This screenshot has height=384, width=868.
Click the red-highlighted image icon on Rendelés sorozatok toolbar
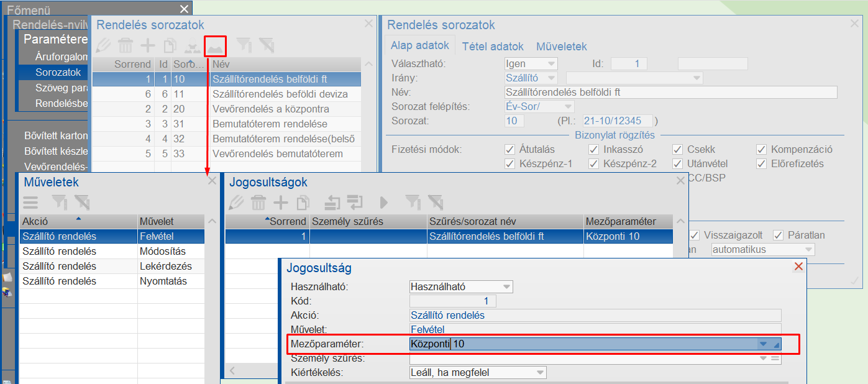[x=214, y=44]
